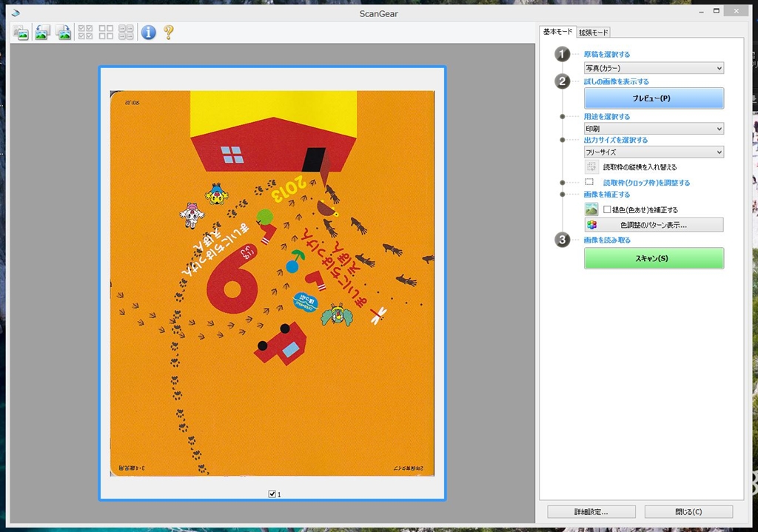Click the scanned preview image thumbnail

point(272,283)
